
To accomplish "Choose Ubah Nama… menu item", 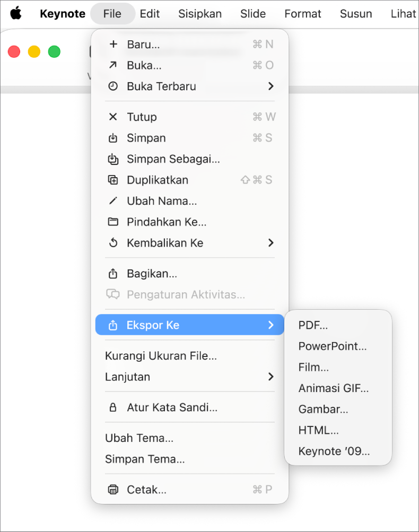I will (x=190, y=201).
